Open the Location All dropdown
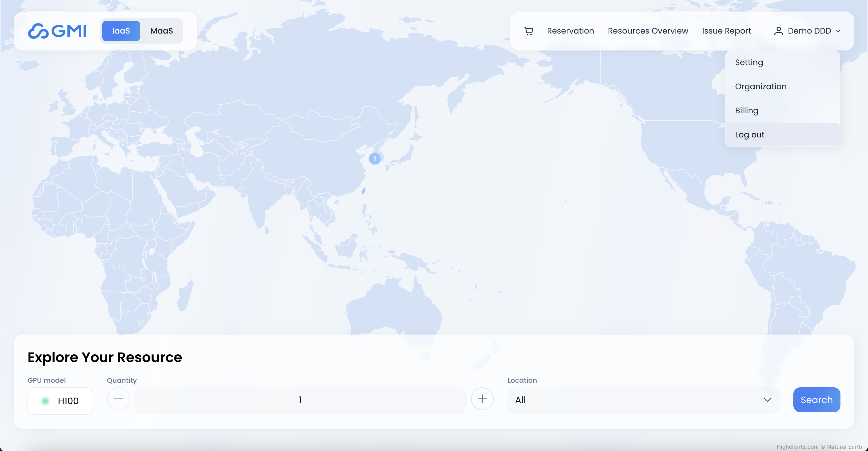This screenshot has height=451, width=868. tap(643, 400)
